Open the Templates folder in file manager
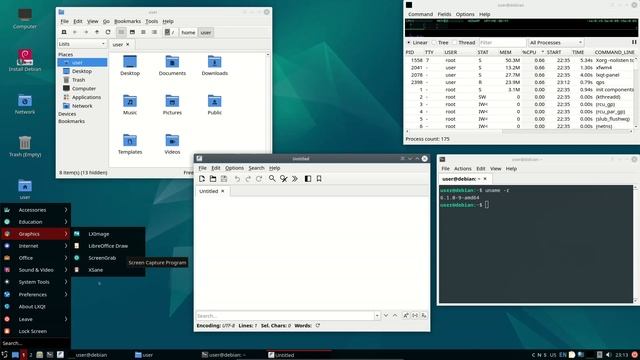This screenshot has width=640, height=360. pos(130,144)
